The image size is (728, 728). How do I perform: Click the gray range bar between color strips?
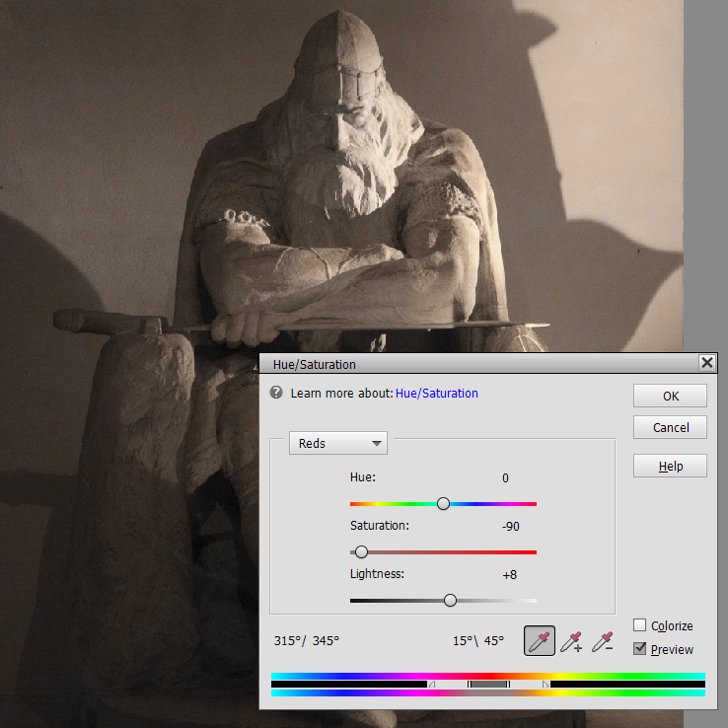pos(488,684)
